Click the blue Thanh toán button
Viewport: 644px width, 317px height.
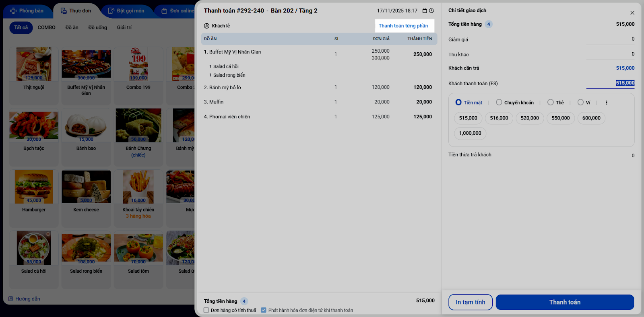pyautogui.click(x=565, y=302)
